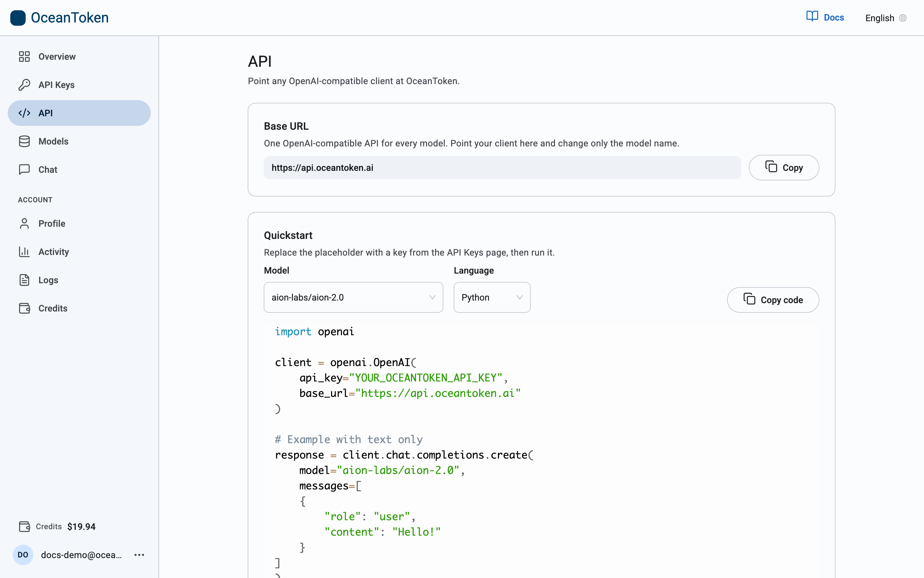The width and height of the screenshot is (924, 578).
Task: Click the $19.94 credits balance
Action: click(81, 527)
